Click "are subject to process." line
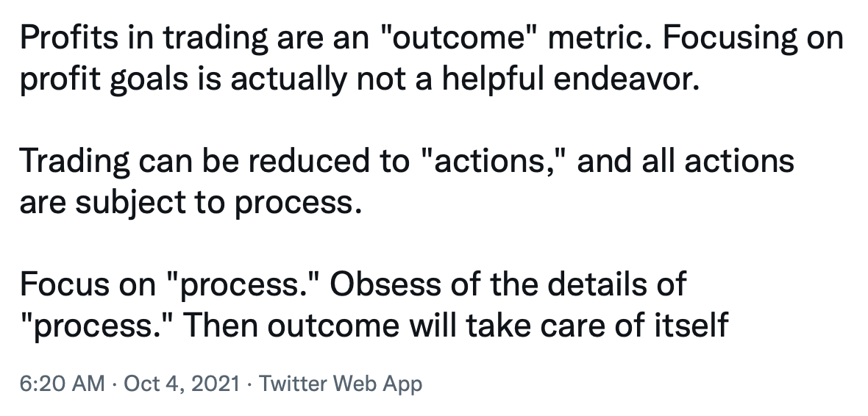 pyautogui.click(x=191, y=203)
